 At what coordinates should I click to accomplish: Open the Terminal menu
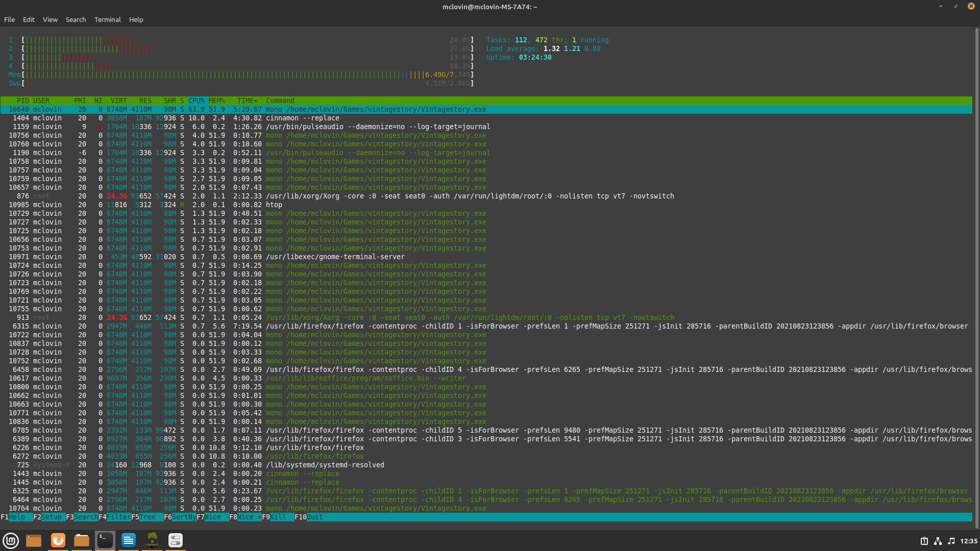pyautogui.click(x=107, y=19)
